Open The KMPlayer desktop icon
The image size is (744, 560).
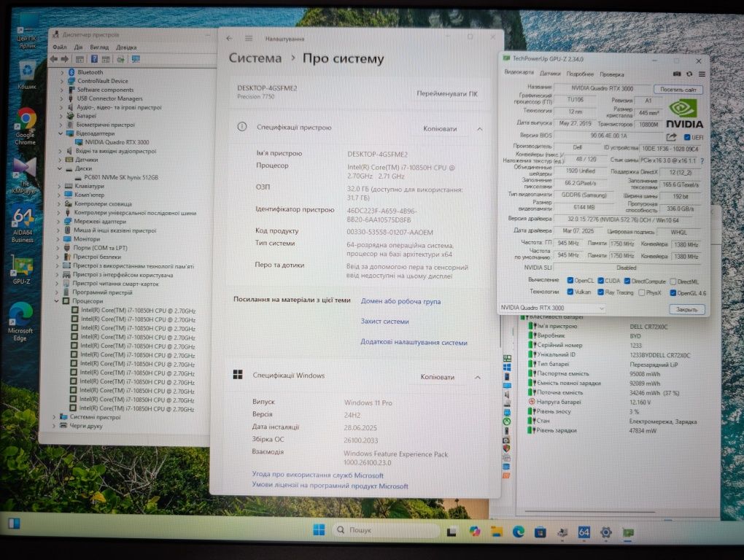tap(24, 176)
